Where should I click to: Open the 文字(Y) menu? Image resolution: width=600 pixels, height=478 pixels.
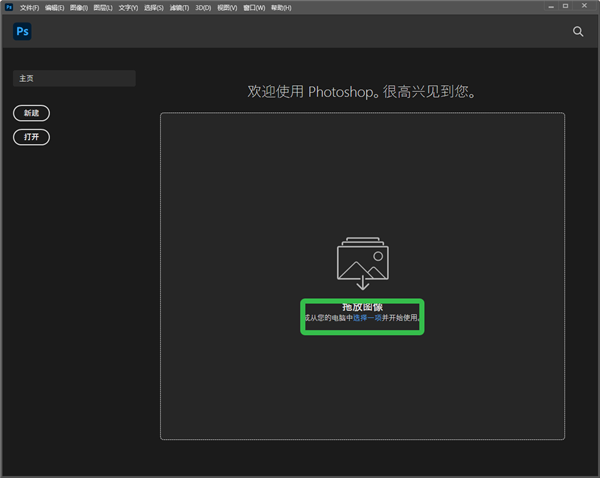tap(128, 7)
